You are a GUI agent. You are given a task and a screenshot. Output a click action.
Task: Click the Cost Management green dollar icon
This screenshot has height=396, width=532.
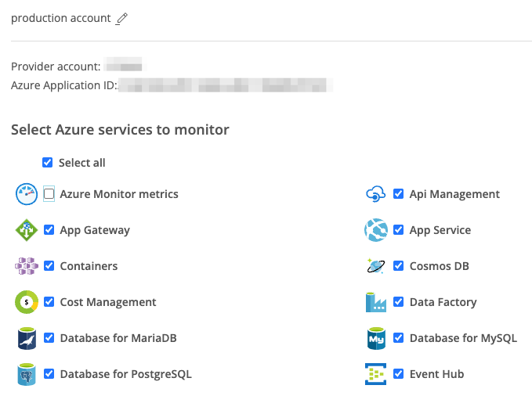point(27,302)
